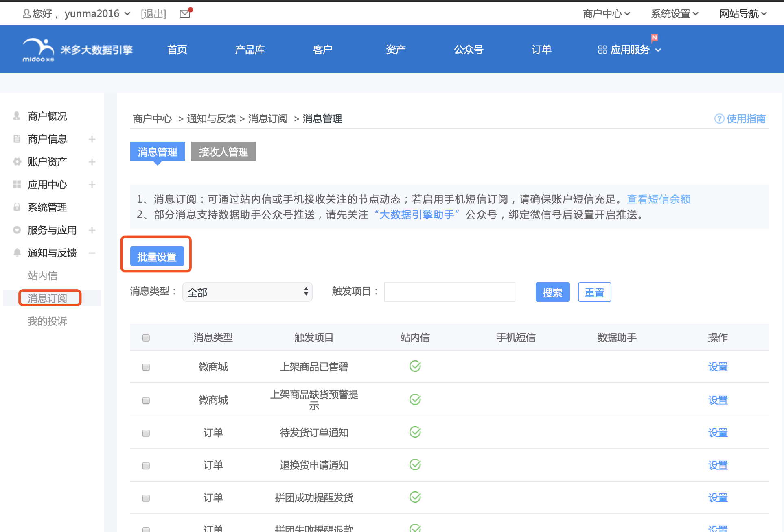Click 设置 for 上架商品缺货预警提示 row
The height and width of the screenshot is (532, 784).
[718, 400]
